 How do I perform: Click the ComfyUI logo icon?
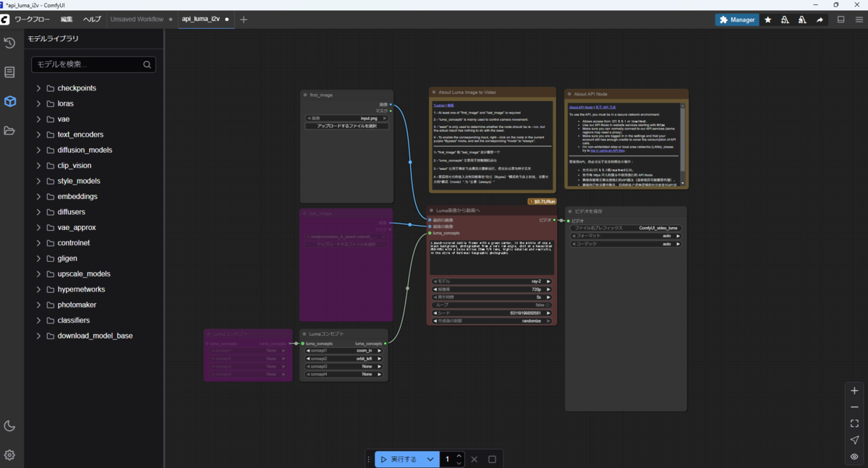(x=6, y=20)
